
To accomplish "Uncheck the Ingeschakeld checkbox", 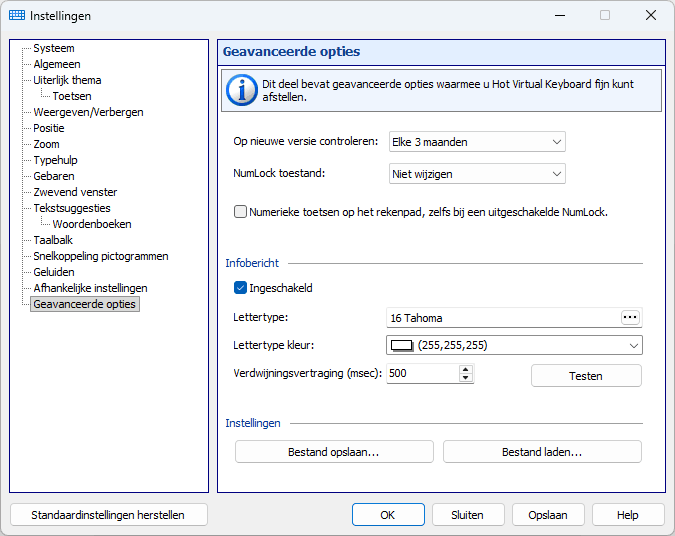I will tap(240, 288).
